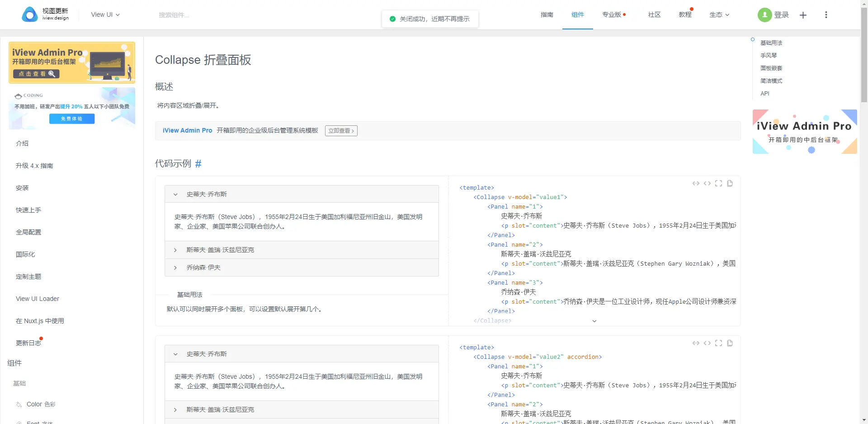
Task: Click 免费体验 in the CODING ad
Action: pos(72,119)
